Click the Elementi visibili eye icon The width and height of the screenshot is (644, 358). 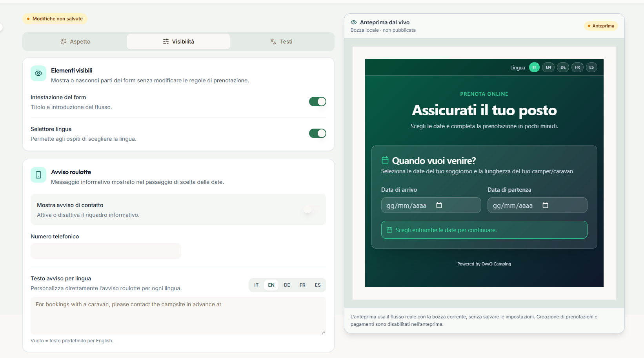pos(38,73)
